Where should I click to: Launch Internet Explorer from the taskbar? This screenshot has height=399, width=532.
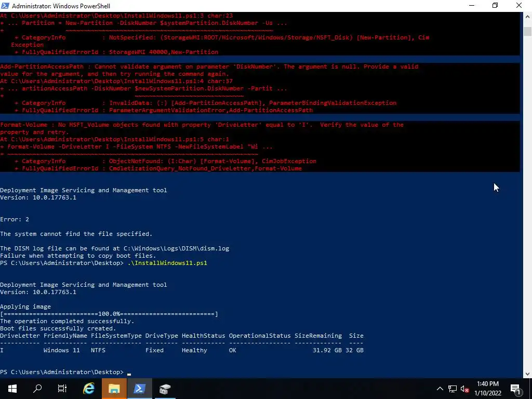tap(89, 389)
